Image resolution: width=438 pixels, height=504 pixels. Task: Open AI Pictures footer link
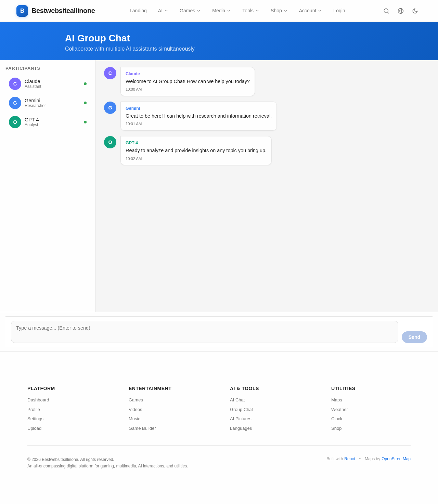(241, 419)
